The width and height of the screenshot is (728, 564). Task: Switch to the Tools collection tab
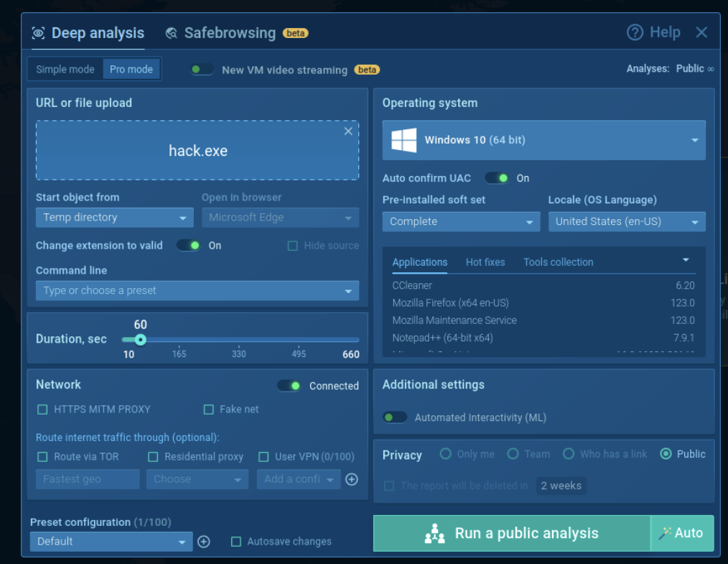click(558, 262)
